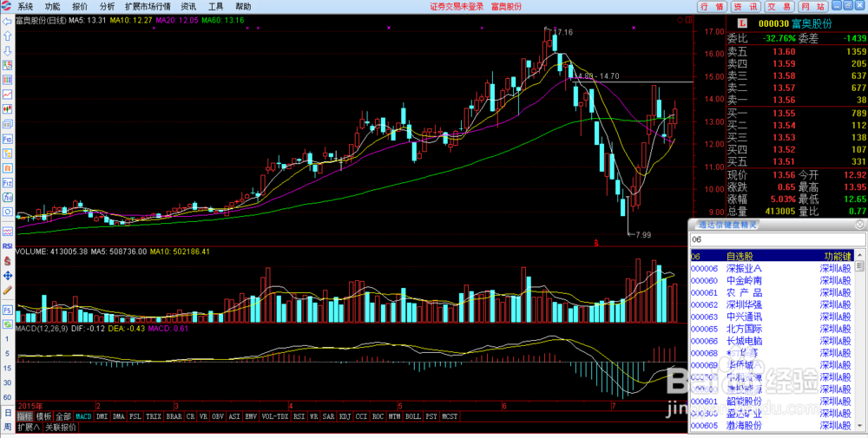
Task: Select 000063 中兴通讯 in the list
Action: [773, 317]
